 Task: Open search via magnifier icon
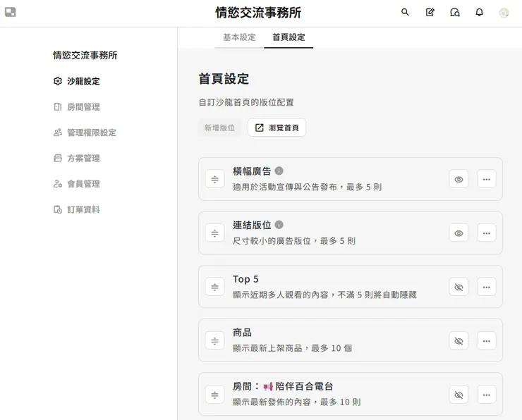pos(405,12)
